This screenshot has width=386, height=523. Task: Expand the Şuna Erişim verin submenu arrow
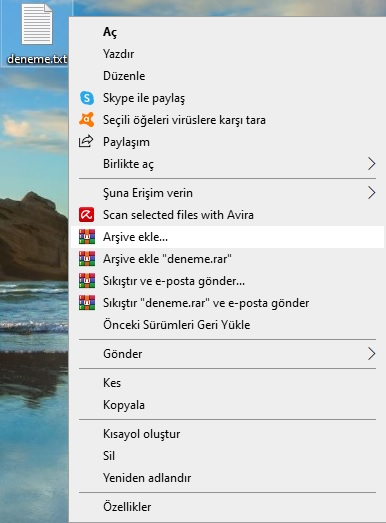tap(371, 192)
